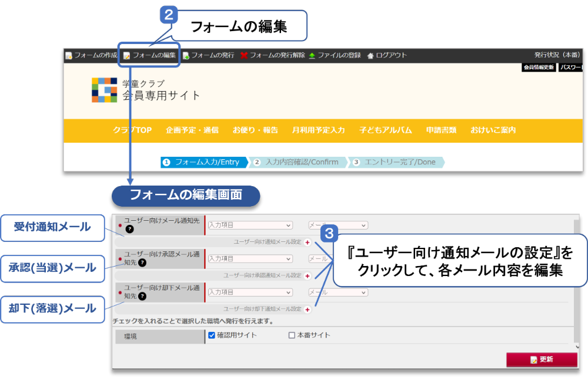Viewport: 588px width, 377px height.
Task: Click help icon beside ユーザー向けメール通知先
Action: click(130, 229)
